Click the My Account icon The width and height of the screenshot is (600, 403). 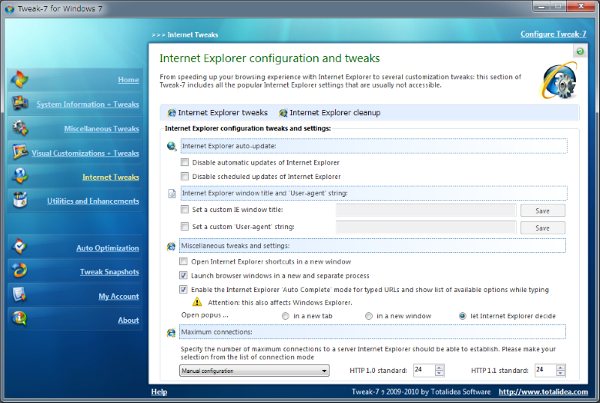[x=20, y=295]
